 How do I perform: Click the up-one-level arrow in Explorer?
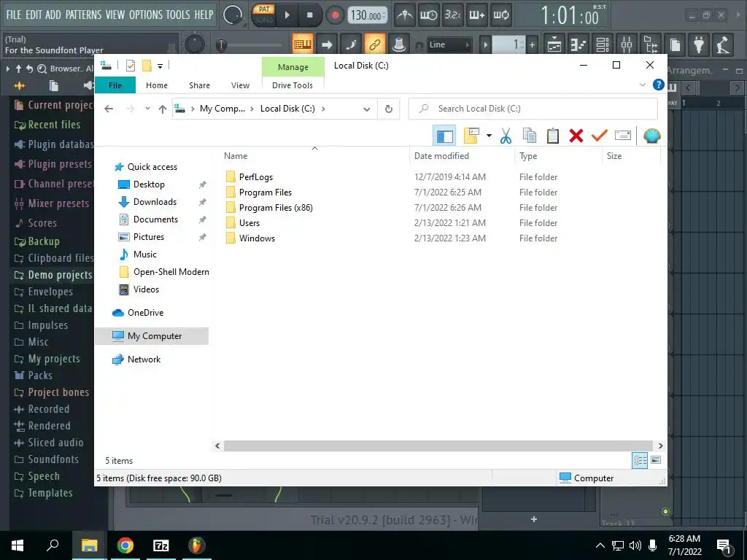[163, 109]
